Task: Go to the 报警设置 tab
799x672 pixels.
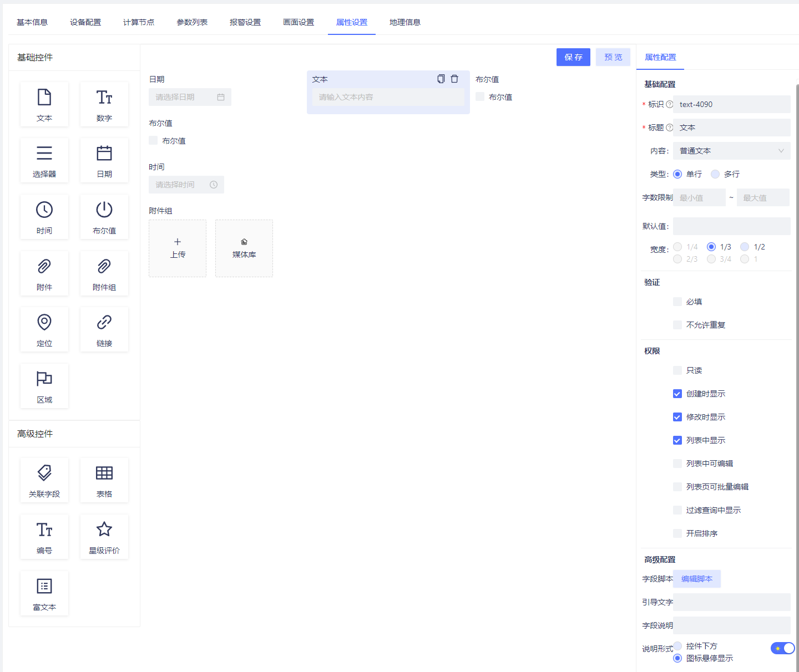Action: coord(245,22)
